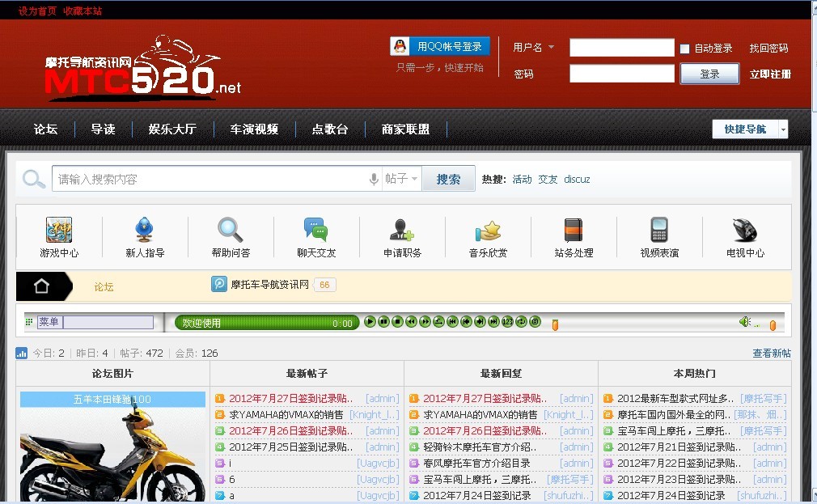Click the repeat loop button in player

point(521,322)
